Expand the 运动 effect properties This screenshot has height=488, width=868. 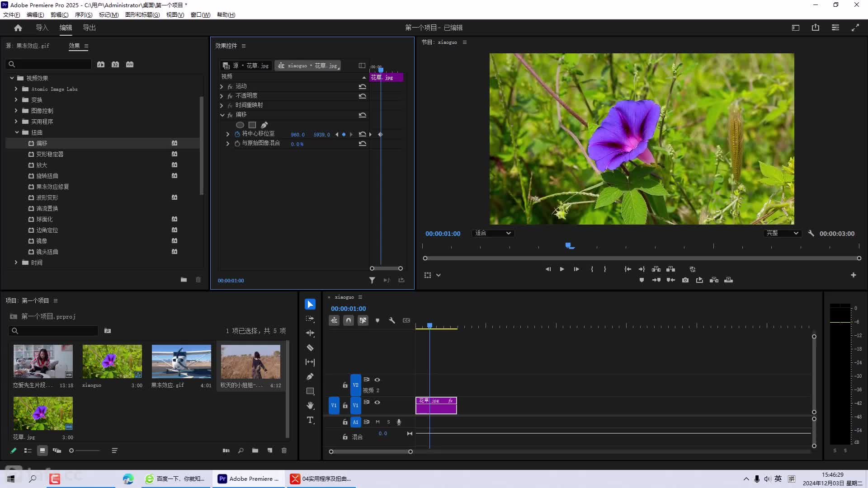pos(222,86)
